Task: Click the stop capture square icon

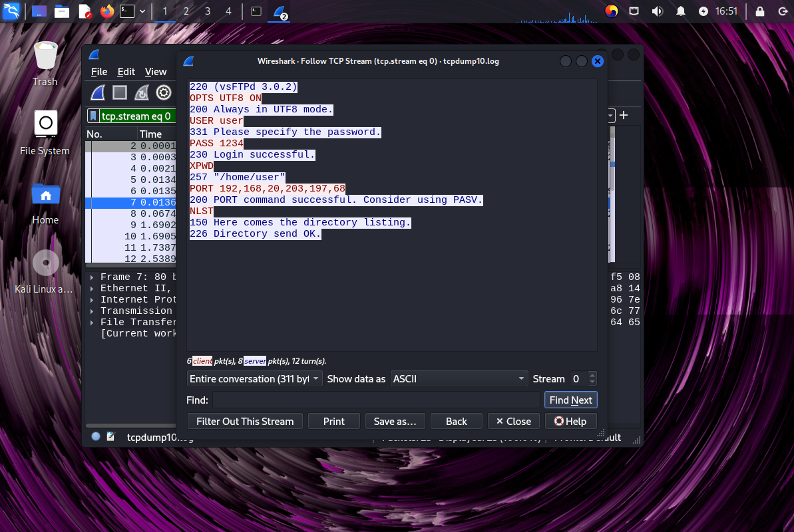Action: (x=120, y=92)
